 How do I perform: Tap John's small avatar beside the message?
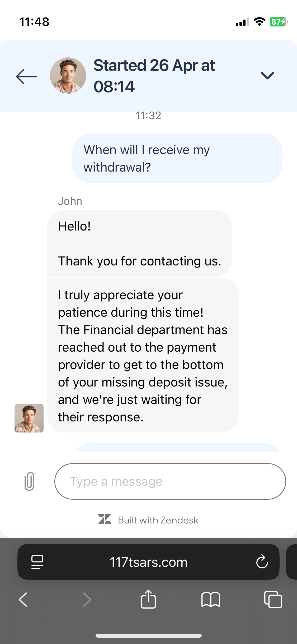pos(29,418)
